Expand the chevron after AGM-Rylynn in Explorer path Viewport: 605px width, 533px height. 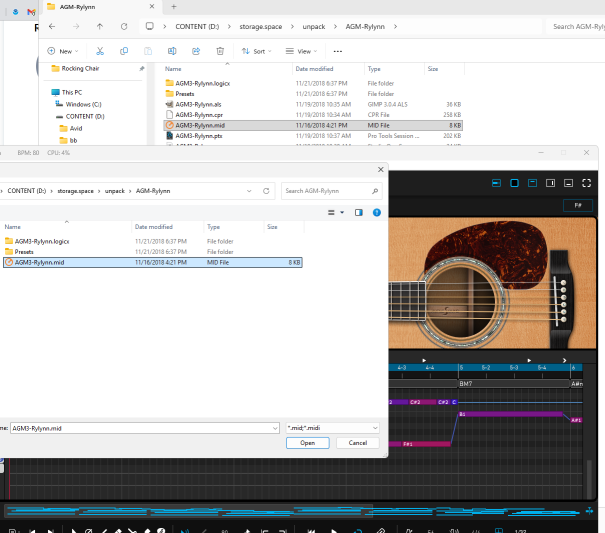395,27
